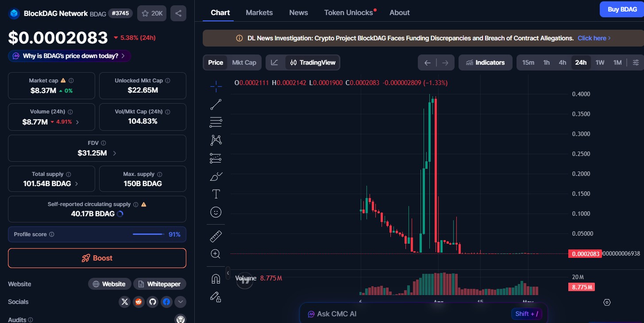Image resolution: width=644 pixels, height=323 pixels.
Task: Click the Audits shield badge icon
Action: [x=180, y=319]
